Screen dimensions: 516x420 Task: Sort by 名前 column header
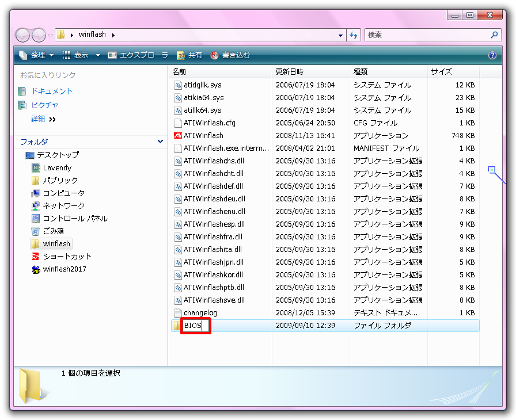click(220, 72)
